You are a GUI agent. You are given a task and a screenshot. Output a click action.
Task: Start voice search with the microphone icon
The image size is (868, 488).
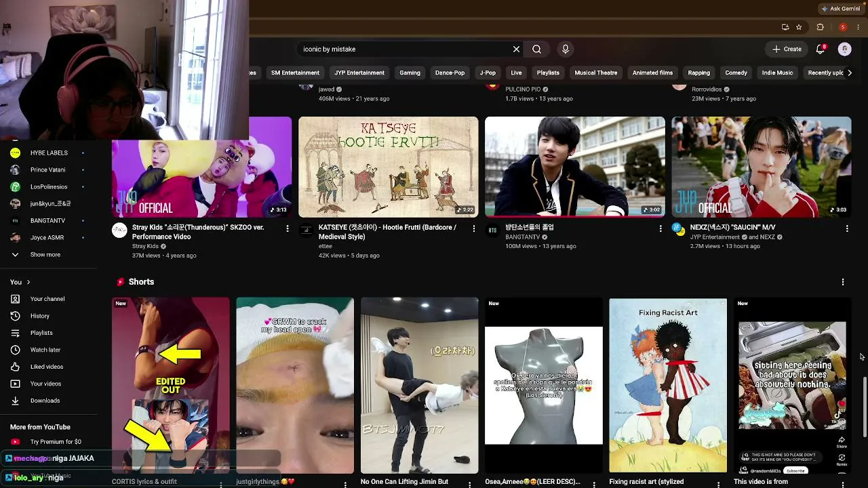(x=566, y=49)
